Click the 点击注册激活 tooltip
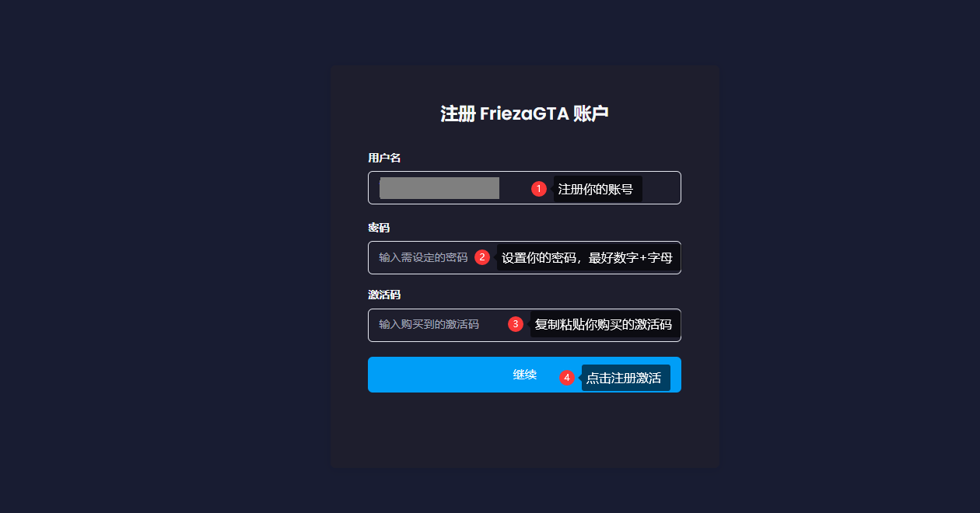The height and width of the screenshot is (513, 980). click(x=624, y=378)
